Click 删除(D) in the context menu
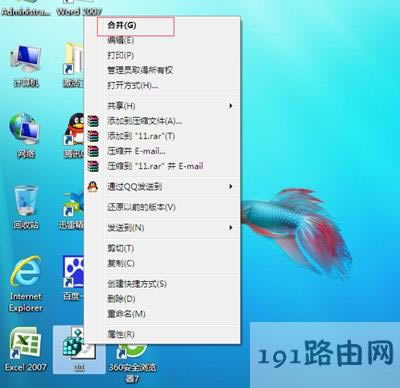The width and height of the screenshot is (400, 388). pos(162,299)
